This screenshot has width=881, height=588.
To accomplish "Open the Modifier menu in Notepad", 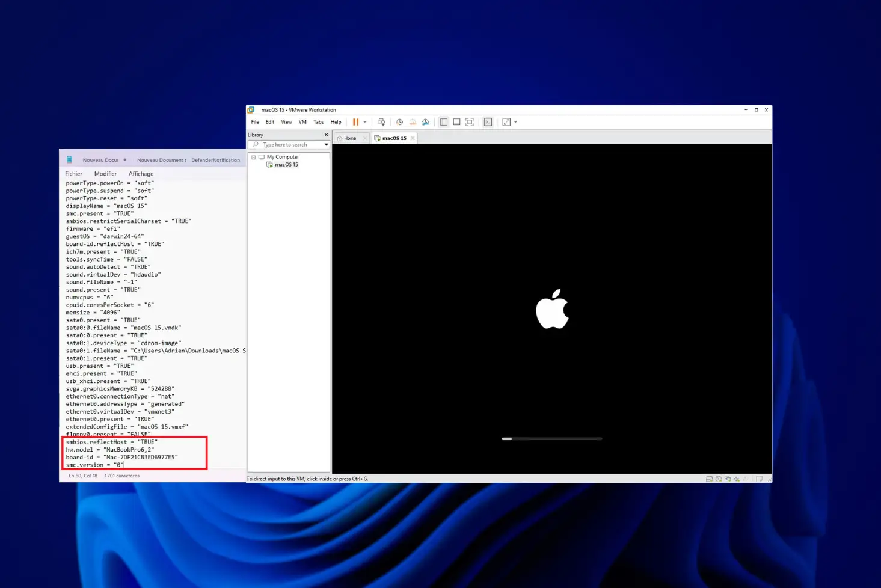I will [105, 174].
